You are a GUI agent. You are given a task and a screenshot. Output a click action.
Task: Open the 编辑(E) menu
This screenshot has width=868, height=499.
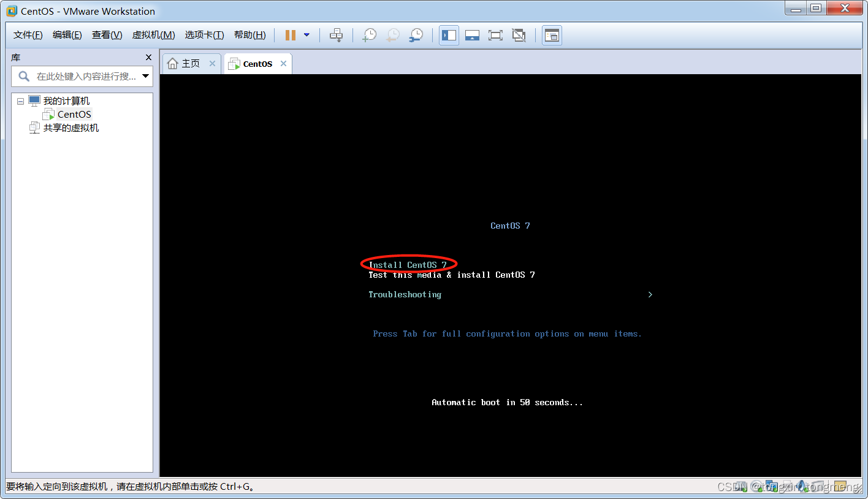point(67,35)
